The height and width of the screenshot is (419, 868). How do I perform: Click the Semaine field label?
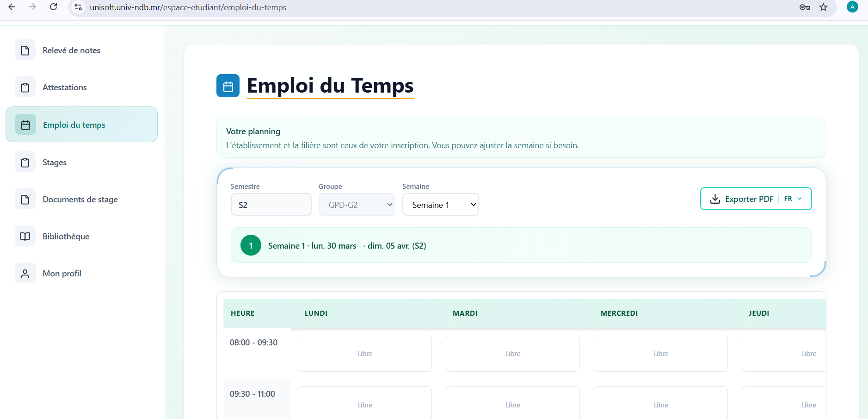tap(416, 186)
